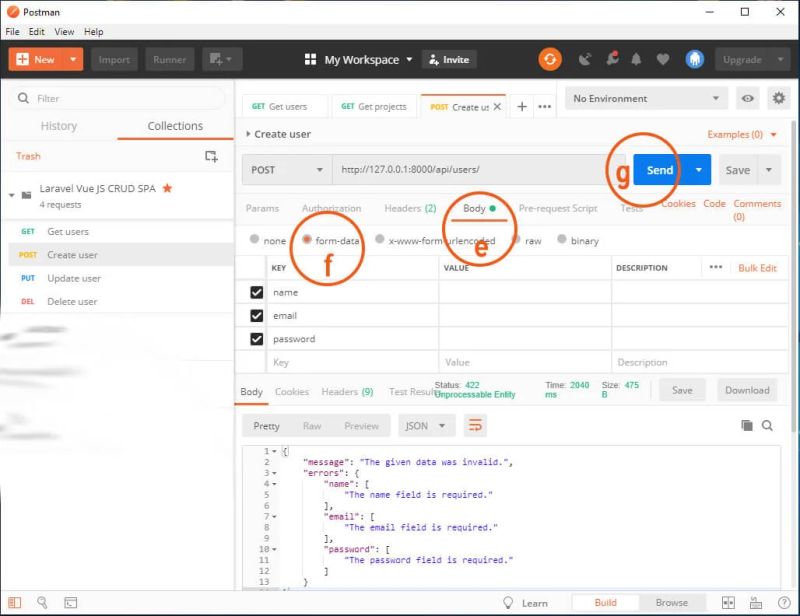This screenshot has width=800, height=616.
Task: Open the No Environment dropdown
Action: [646, 98]
